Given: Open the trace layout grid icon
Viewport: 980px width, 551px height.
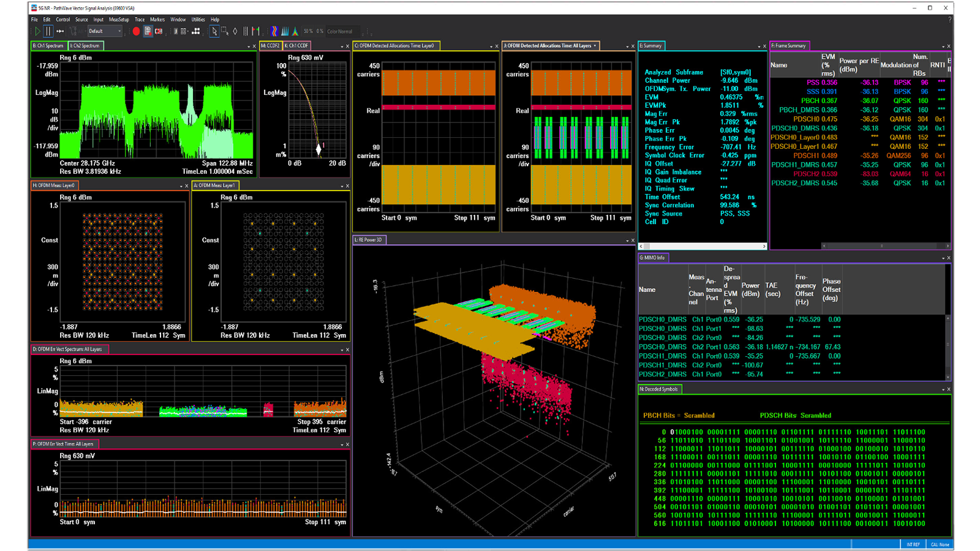Looking at the screenshot, I should pos(184,31).
